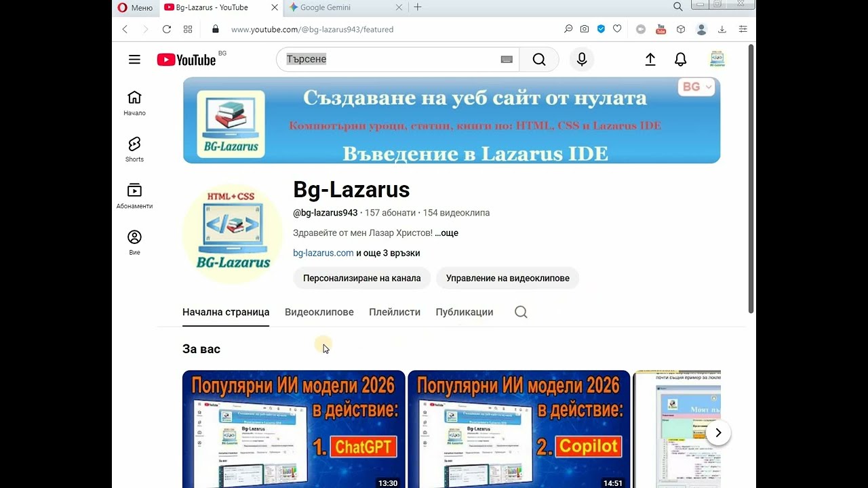Viewport: 868px width, 488px height.
Task: Click the YouTube channel URL in address bar
Action: click(312, 30)
